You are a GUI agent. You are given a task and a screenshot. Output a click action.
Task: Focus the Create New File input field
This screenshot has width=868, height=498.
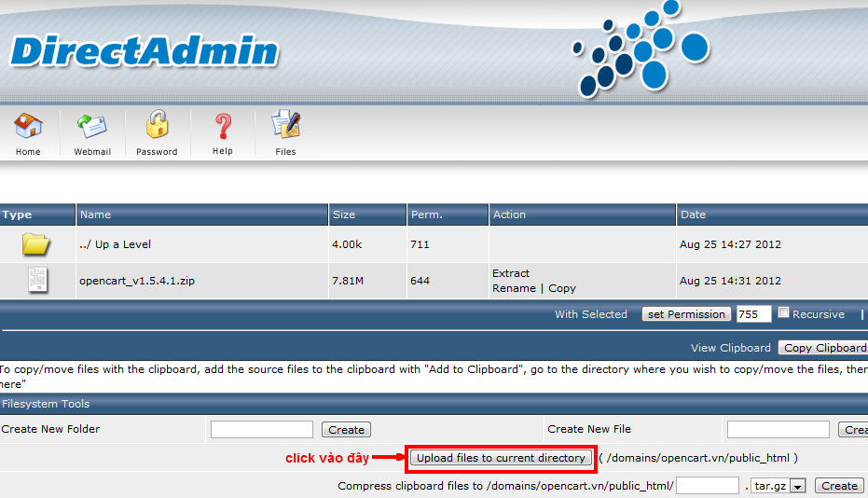coord(778,429)
